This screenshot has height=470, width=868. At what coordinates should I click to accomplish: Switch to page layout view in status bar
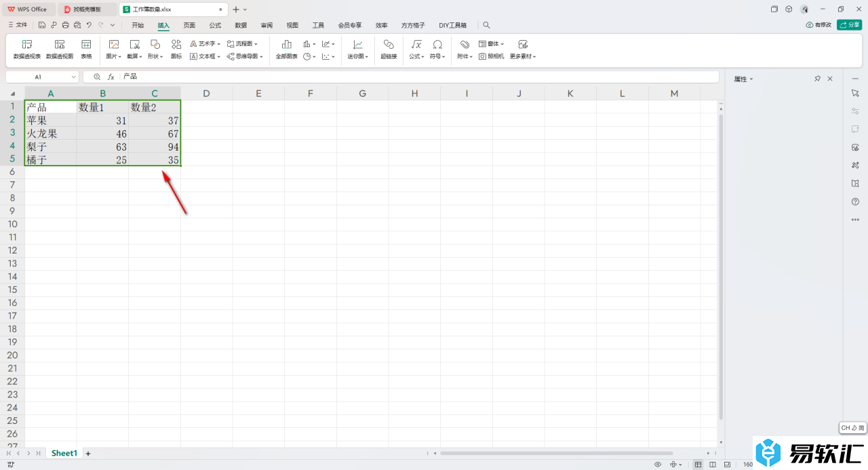click(713, 465)
